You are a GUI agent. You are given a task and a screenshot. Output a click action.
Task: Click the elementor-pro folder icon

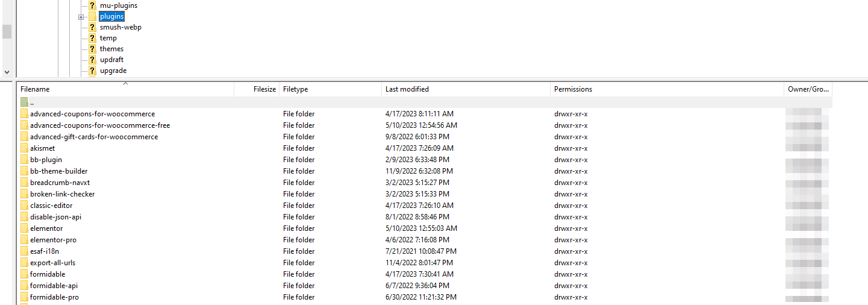24,240
